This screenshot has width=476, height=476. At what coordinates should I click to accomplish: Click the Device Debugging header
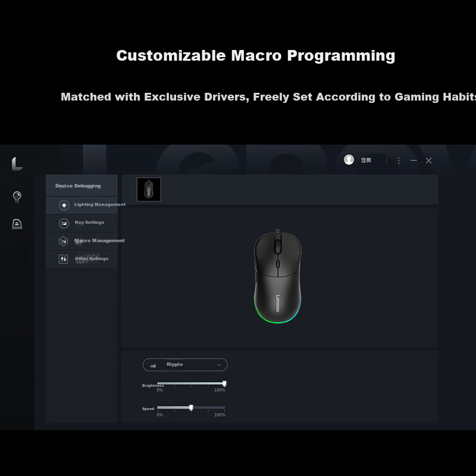pyautogui.click(x=78, y=186)
